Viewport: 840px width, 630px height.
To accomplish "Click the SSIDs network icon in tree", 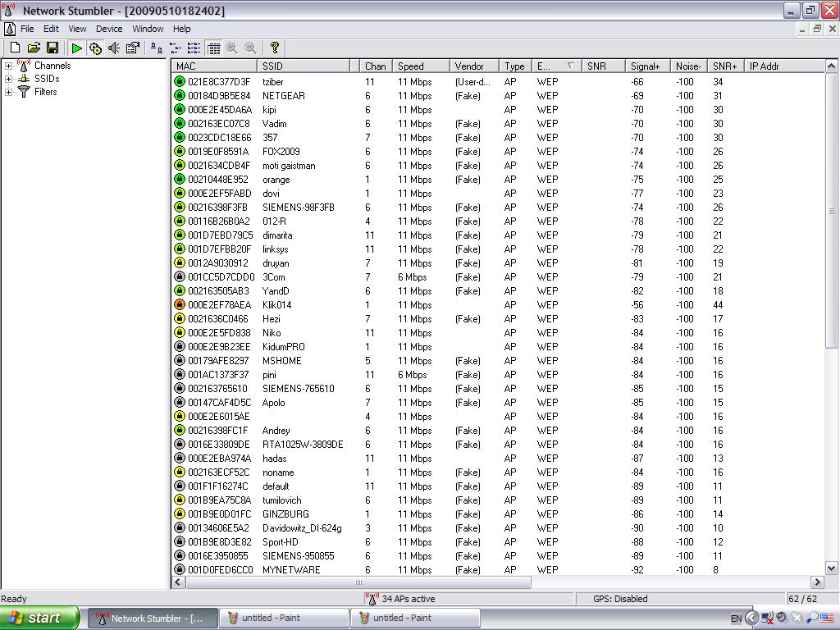I will point(24,79).
